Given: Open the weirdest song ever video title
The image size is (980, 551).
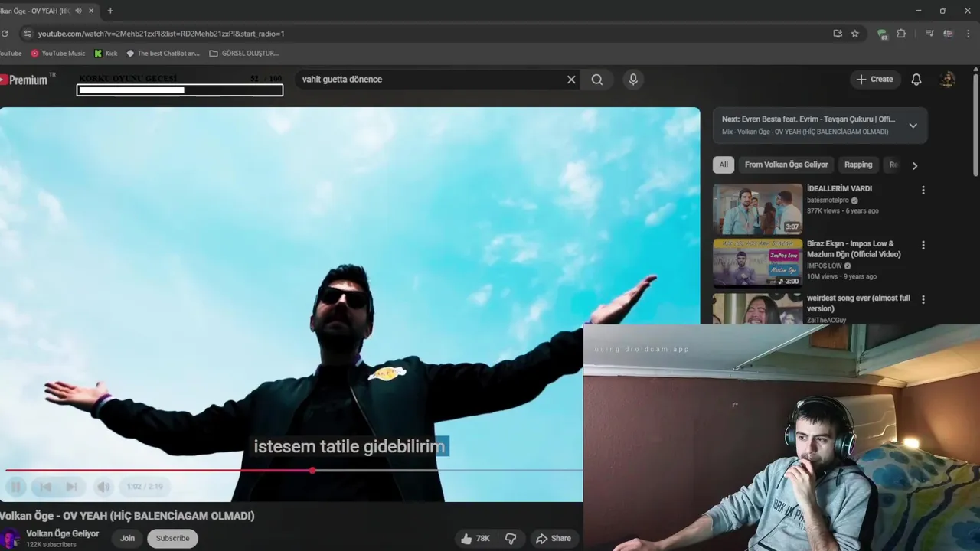Looking at the screenshot, I should (858, 303).
